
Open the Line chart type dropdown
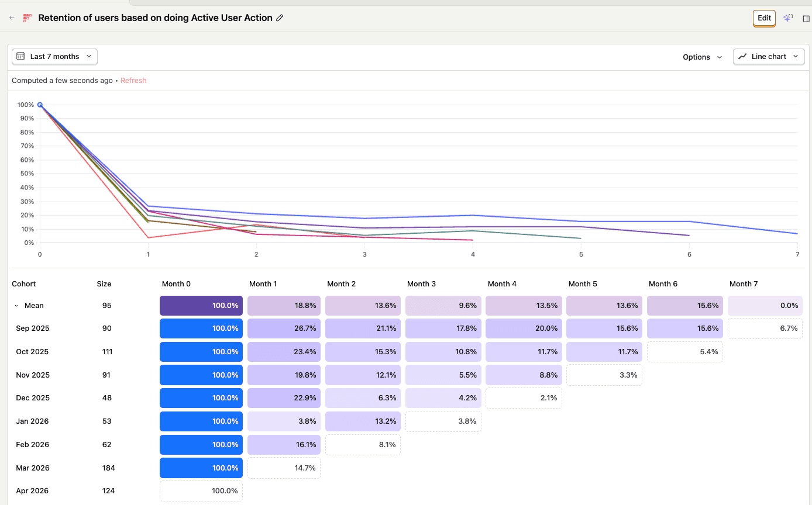(x=769, y=57)
